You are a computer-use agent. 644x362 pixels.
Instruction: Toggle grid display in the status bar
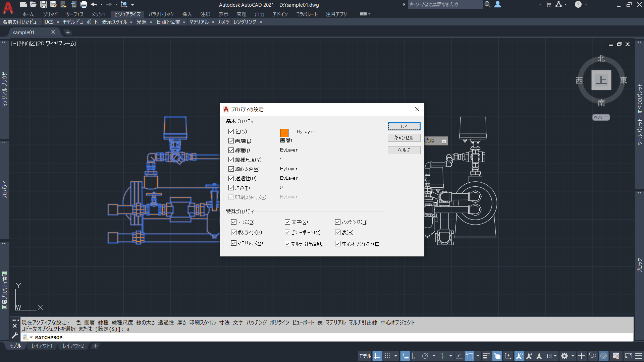pyautogui.click(x=377, y=356)
